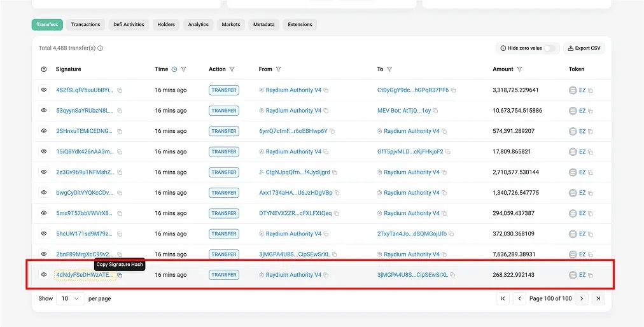Open the Analytics tab
This screenshot has width=644, height=327.
[199, 25]
